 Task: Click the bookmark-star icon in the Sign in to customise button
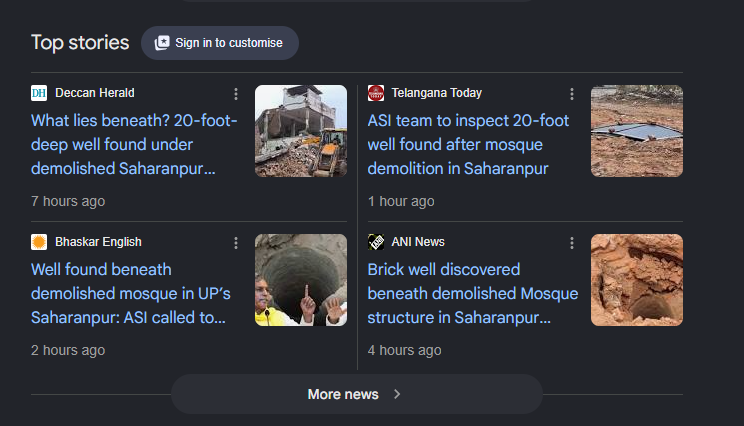click(162, 43)
